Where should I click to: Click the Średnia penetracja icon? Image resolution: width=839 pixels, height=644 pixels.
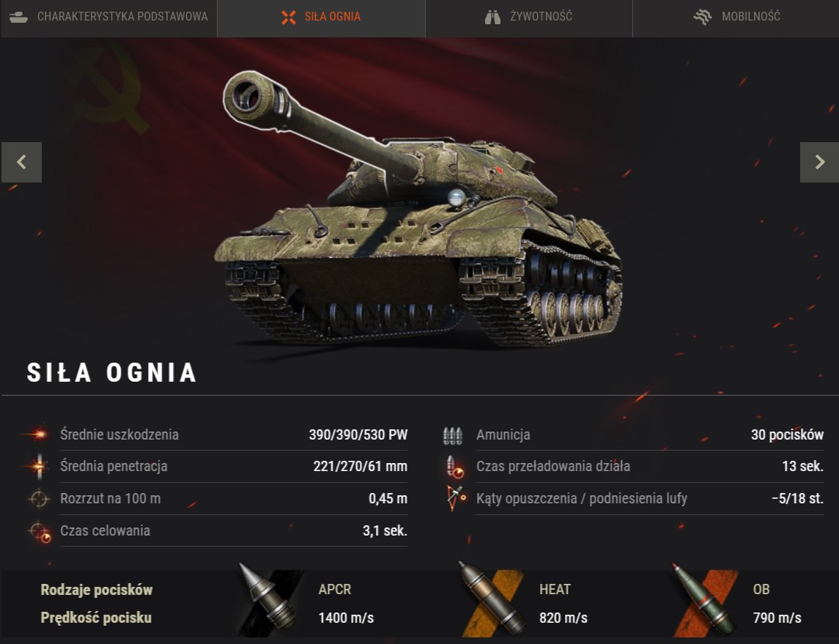pyautogui.click(x=39, y=466)
